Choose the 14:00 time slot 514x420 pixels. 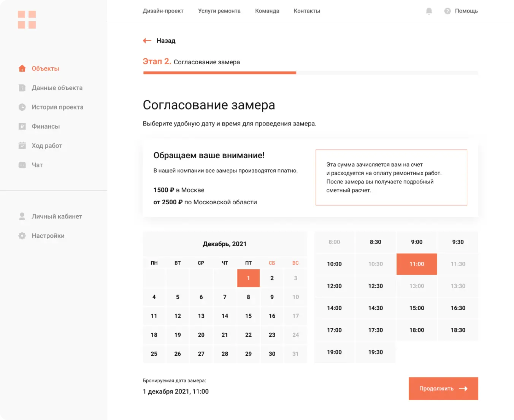coord(334,308)
